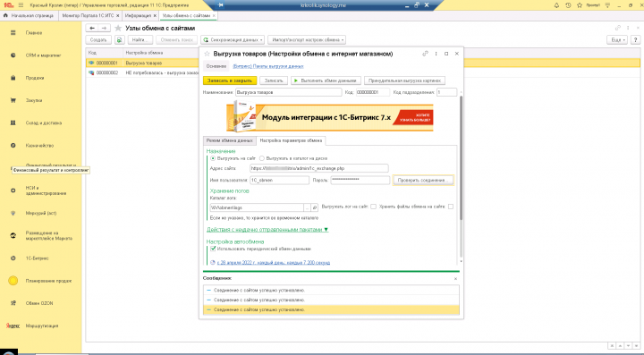The width and height of the screenshot is (644, 355).
Task: Open Режим обмена данных tab
Action: tap(230, 140)
